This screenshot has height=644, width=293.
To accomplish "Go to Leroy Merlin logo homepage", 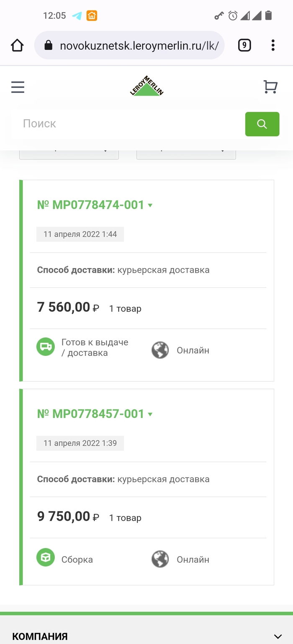I will [x=146, y=86].
